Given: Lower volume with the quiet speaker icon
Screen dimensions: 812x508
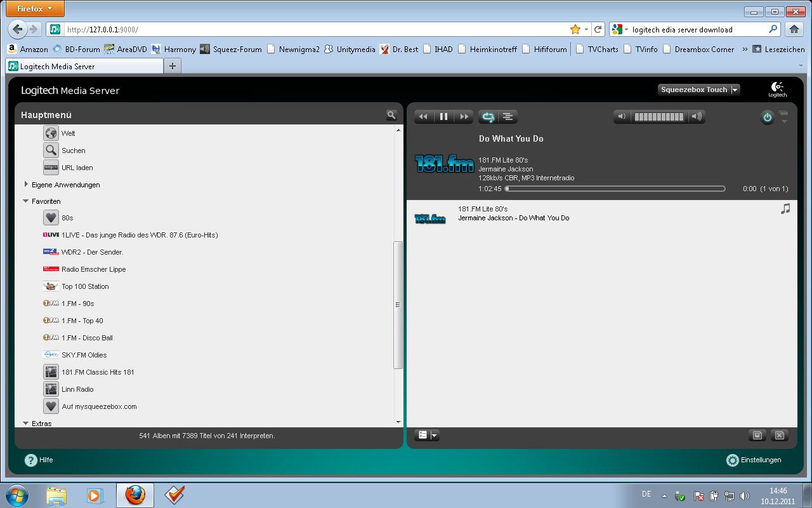Looking at the screenshot, I should pos(622,117).
